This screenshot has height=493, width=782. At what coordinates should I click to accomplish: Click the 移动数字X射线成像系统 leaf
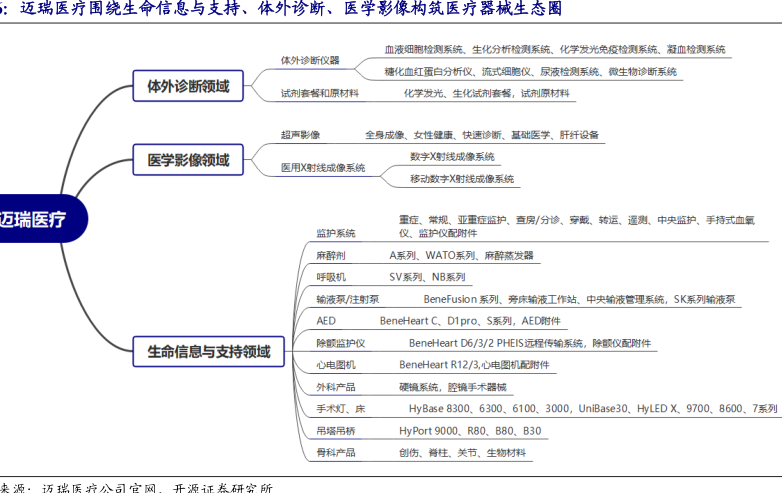click(462, 179)
